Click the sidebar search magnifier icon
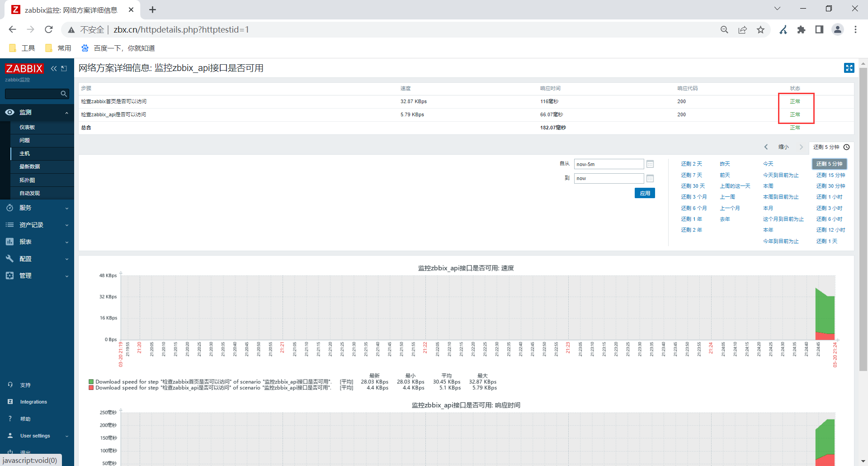This screenshot has width=868, height=466. pos(64,94)
